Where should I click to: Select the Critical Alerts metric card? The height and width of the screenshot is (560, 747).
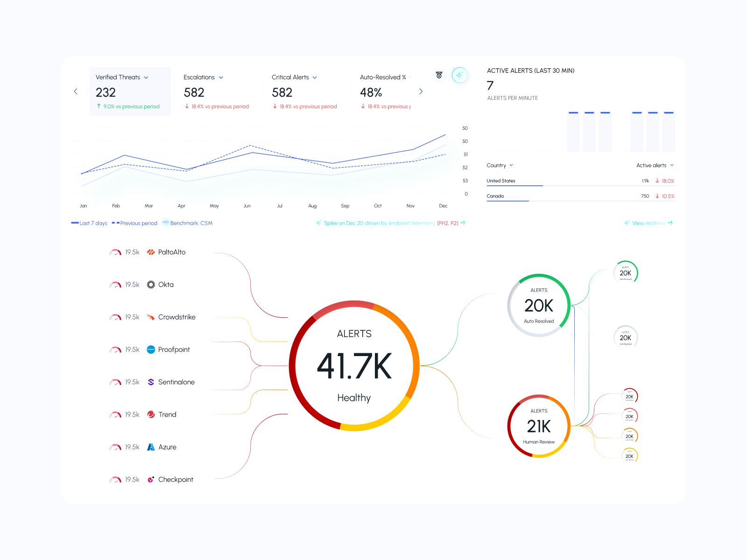pyautogui.click(x=304, y=91)
